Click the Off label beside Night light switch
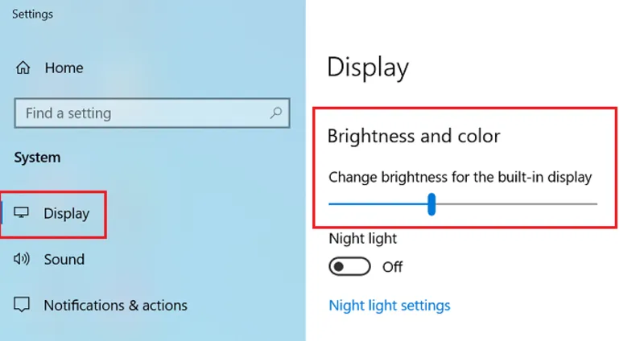Image resolution: width=644 pixels, height=341 pixels. [x=392, y=267]
